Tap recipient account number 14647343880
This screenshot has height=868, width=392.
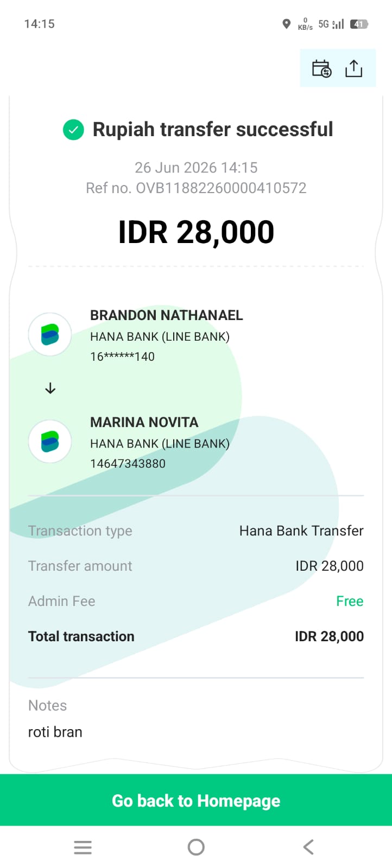128,464
